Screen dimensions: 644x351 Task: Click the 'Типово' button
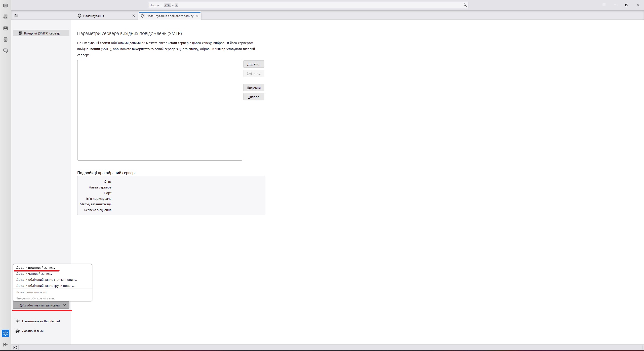[254, 97]
